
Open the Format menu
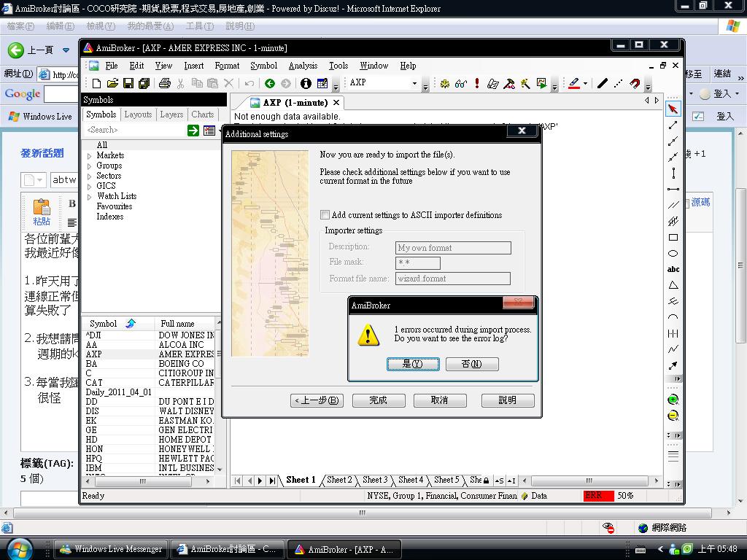(227, 66)
